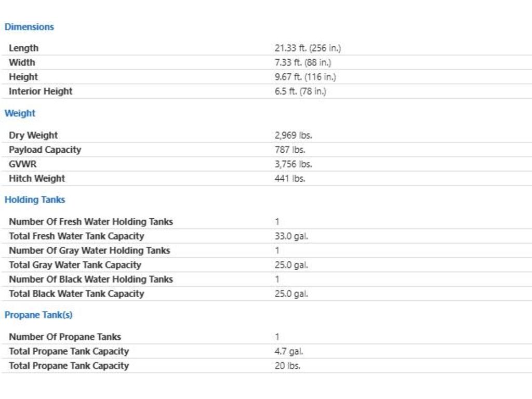Select the 7.33 ft. width value
Viewport: 532px width, 399px height.
pyautogui.click(x=303, y=62)
